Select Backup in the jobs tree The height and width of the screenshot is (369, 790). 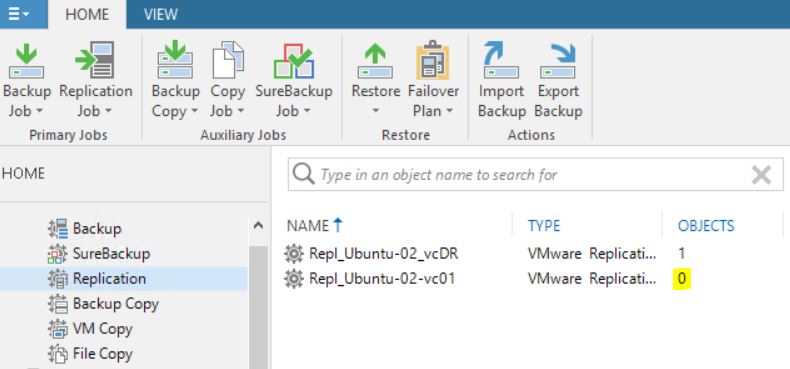(97, 228)
